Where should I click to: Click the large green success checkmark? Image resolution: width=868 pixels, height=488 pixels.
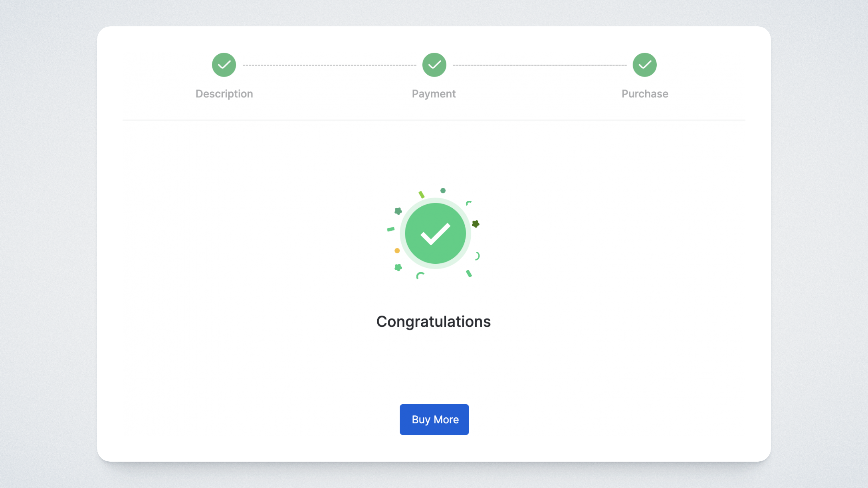point(435,233)
